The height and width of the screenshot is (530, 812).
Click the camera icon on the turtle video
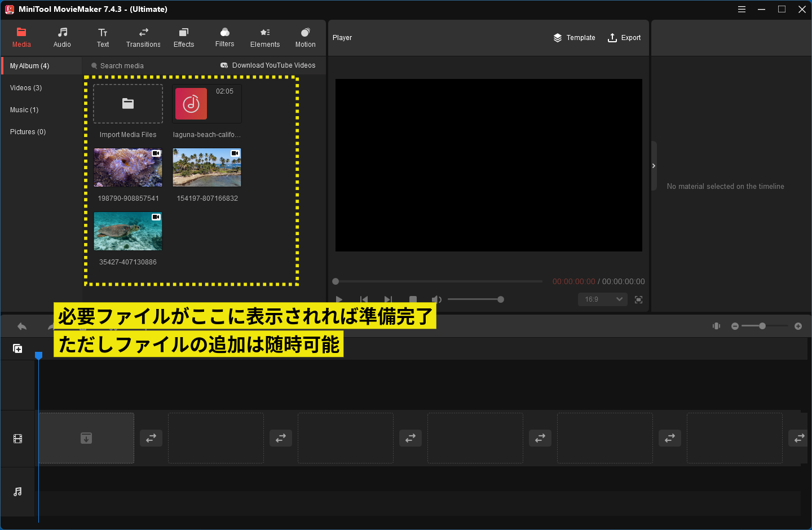[156, 217]
